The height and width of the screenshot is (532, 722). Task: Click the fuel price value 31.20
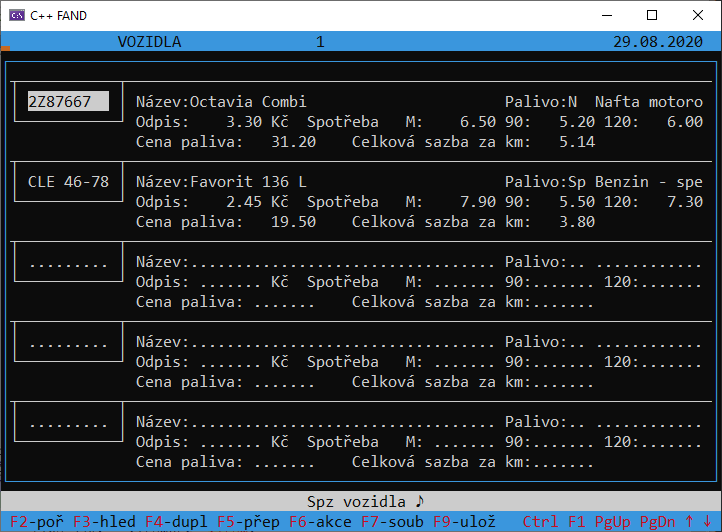[x=292, y=142]
